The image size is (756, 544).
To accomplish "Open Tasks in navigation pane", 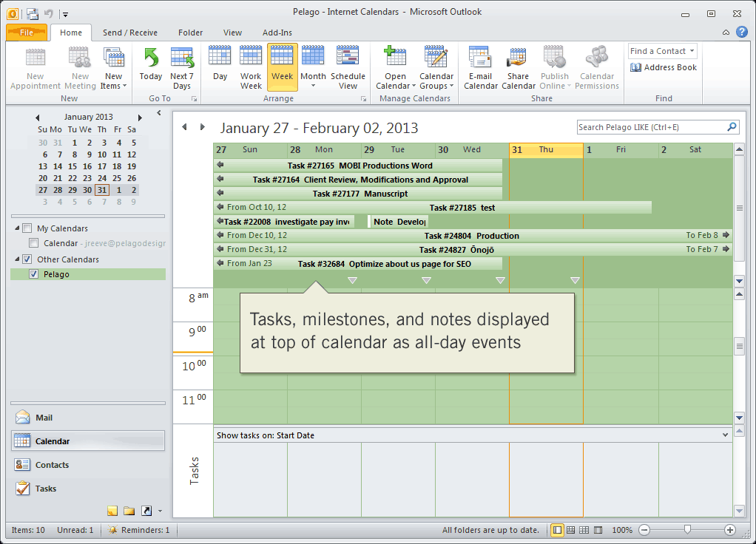I will point(88,488).
